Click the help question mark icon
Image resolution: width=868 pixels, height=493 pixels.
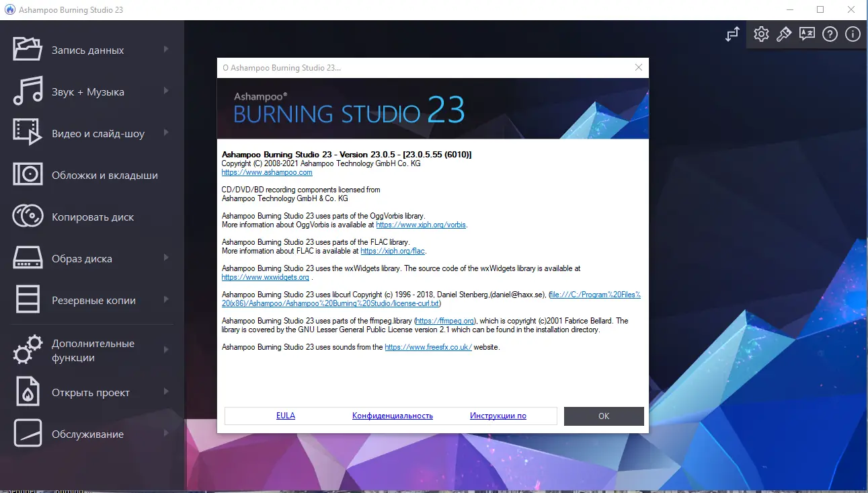click(x=830, y=34)
